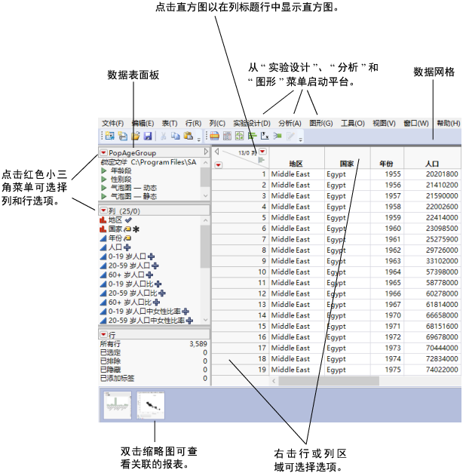Select 0-19 岁人口中女性比率 in columns list
466x476 pixels.
pyautogui.click(x=145, y=312)
